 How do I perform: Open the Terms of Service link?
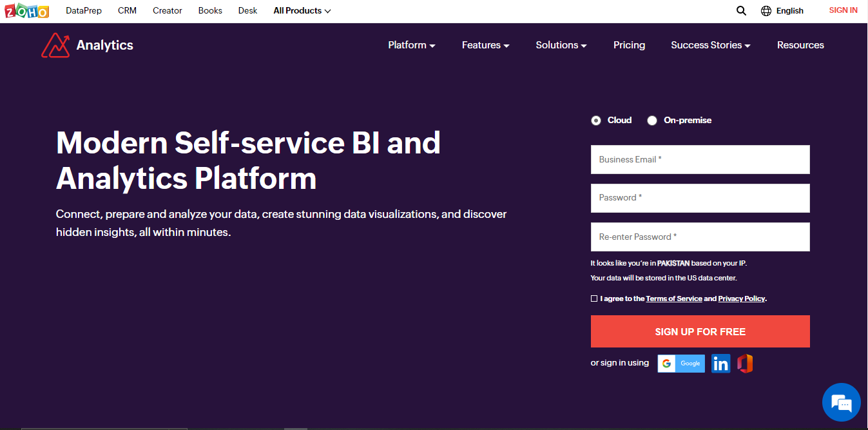(x=674, y=298)
